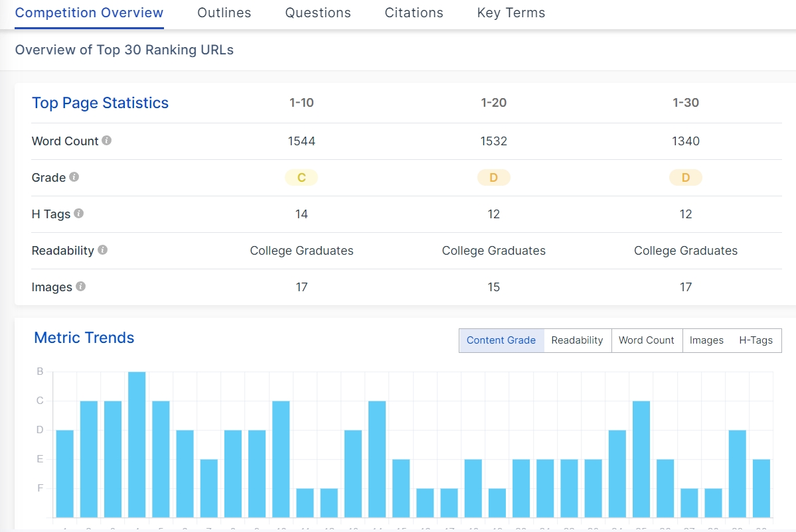Click the Top Page Statistics heading
This screenshot has height=532, width=796.
100,103
